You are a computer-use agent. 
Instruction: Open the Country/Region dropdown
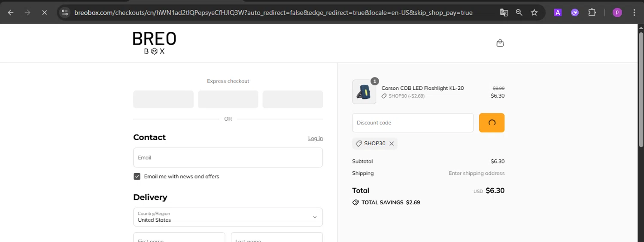point(228,217)
